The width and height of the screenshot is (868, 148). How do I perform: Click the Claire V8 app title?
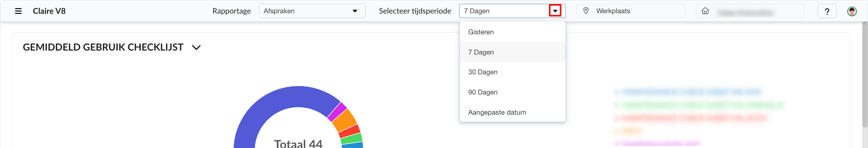click(x=49, y=11)
